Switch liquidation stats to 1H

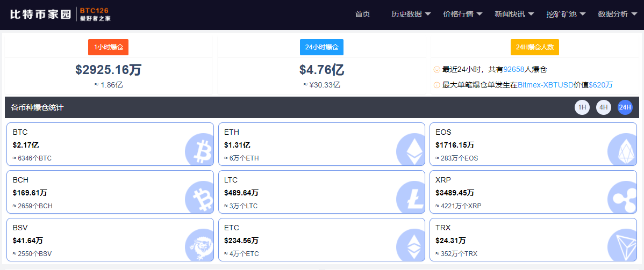(582, 107)
